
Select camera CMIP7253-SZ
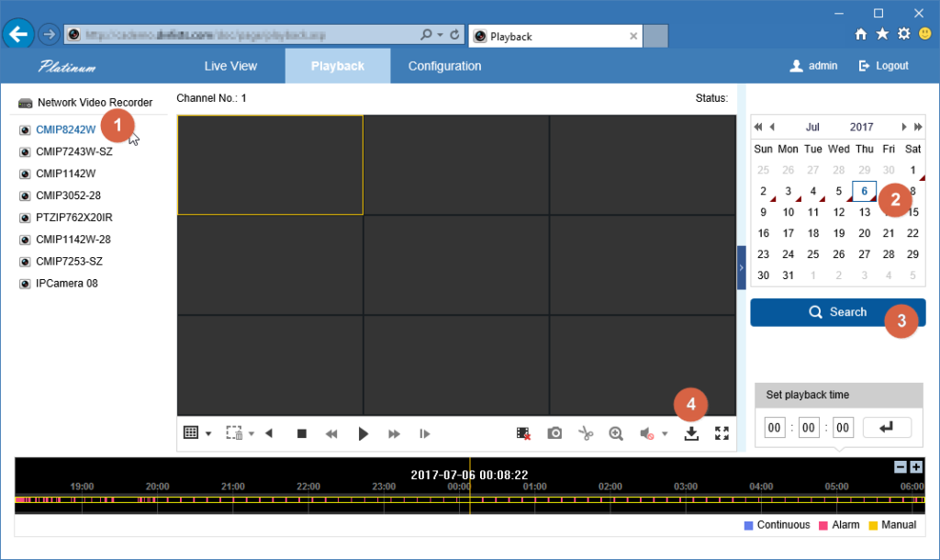click(69, 262)
